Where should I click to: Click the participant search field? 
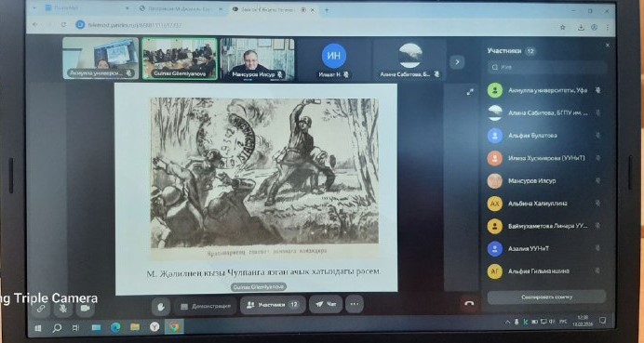[546, 67]
